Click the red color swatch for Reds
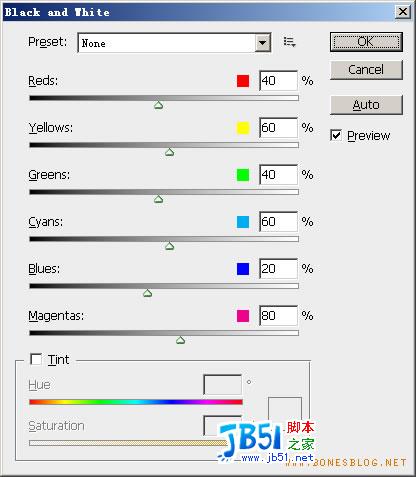The height and width of the screenshot is (477, 416). [x=243, y=81]
